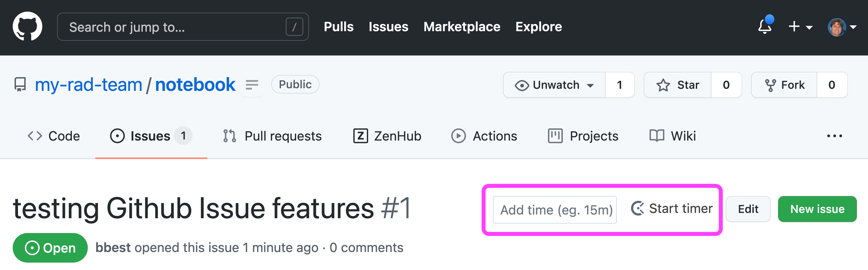Viewport: 868px width, 270px height.
Task: Click the slash shortcut key icon
Action: [x=294, y=27]
